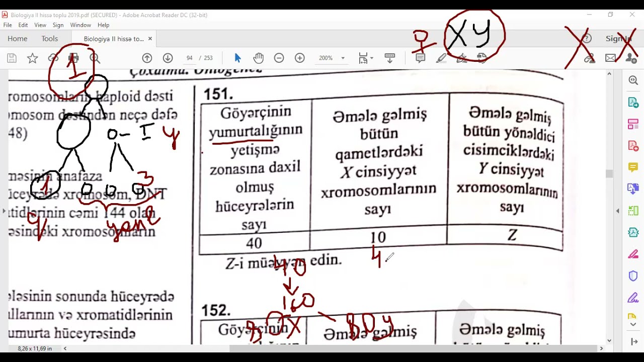This screenshot has height=362, width=644.
Task: Click the question number 152.
Action: point(216,311)
